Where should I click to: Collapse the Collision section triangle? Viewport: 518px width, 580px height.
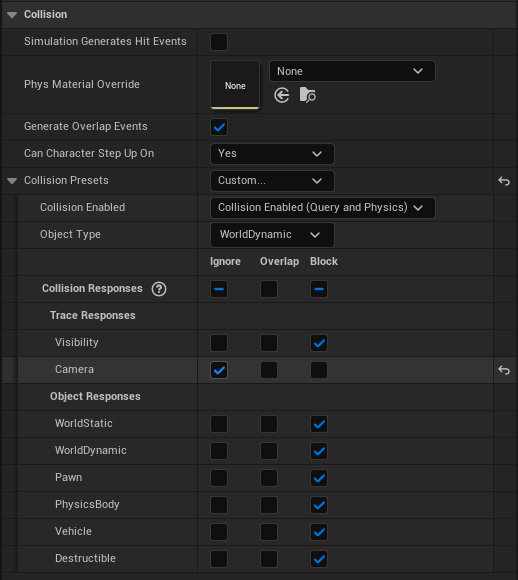12,15
